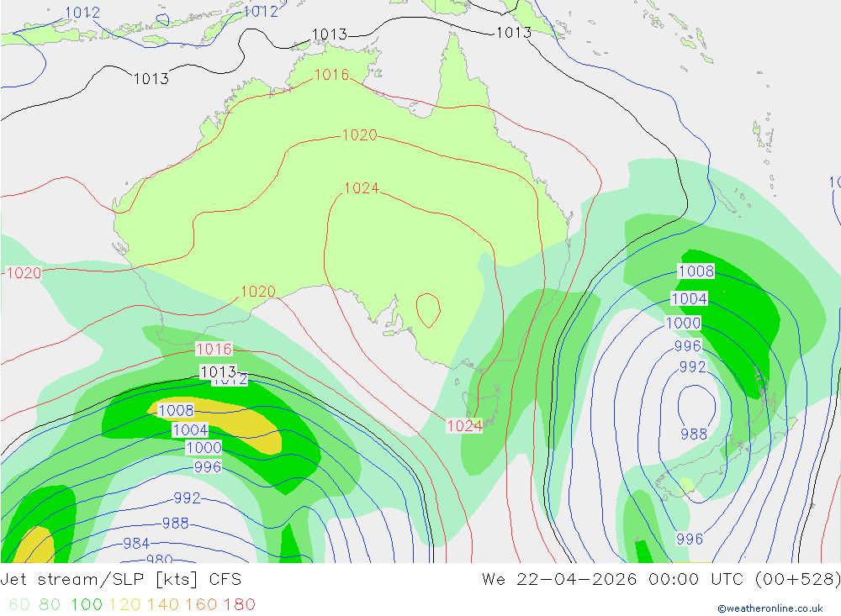Select the 120 kts legend value
The width and height of the screenshot is (841, 616).
124,604
